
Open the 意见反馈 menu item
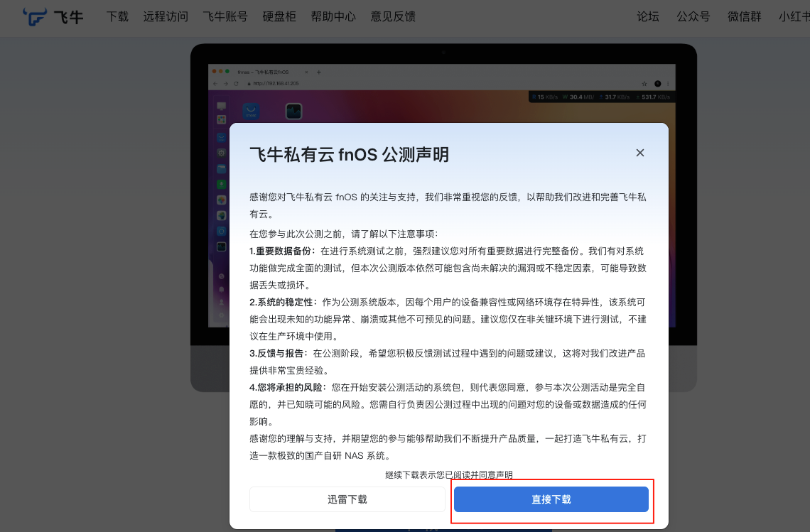pos(393,16)
